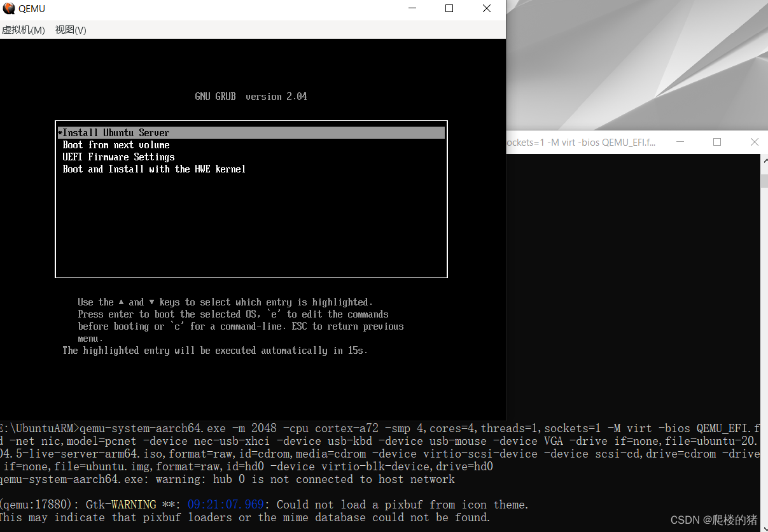Click the command prompt scrollbar up arrow
768x532 pixels.
[x=764, y=162]
